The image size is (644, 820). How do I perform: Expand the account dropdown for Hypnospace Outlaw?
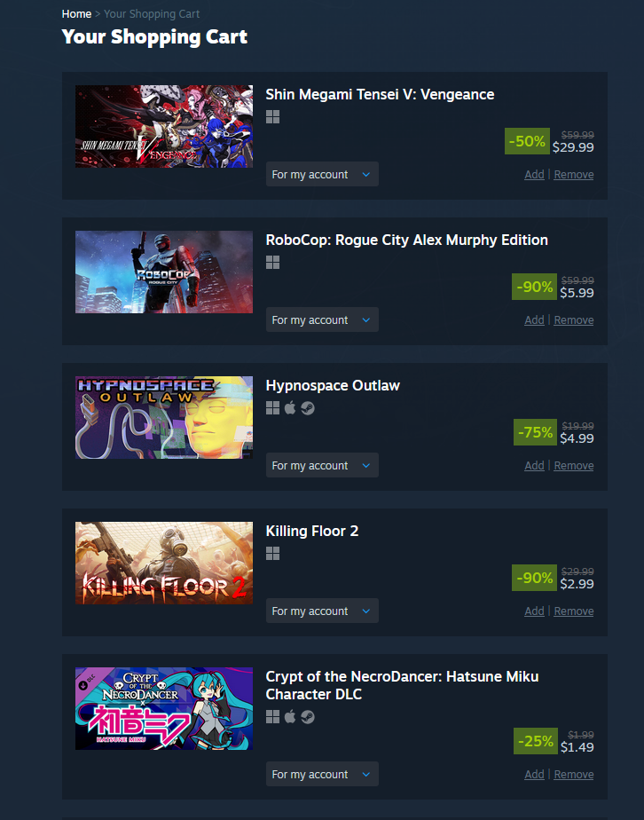(x=322, y=465)
